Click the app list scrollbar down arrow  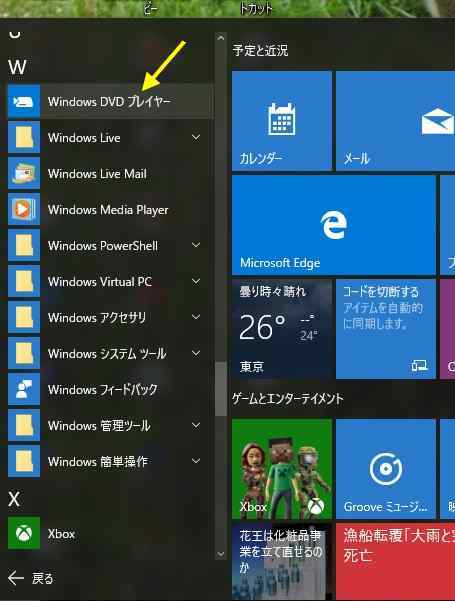tap(220, 554)
